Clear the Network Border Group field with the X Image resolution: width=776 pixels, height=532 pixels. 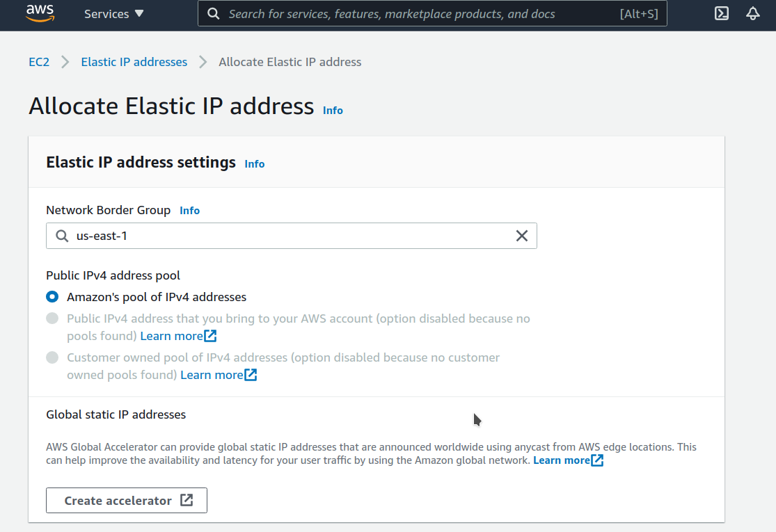[522, 236]
